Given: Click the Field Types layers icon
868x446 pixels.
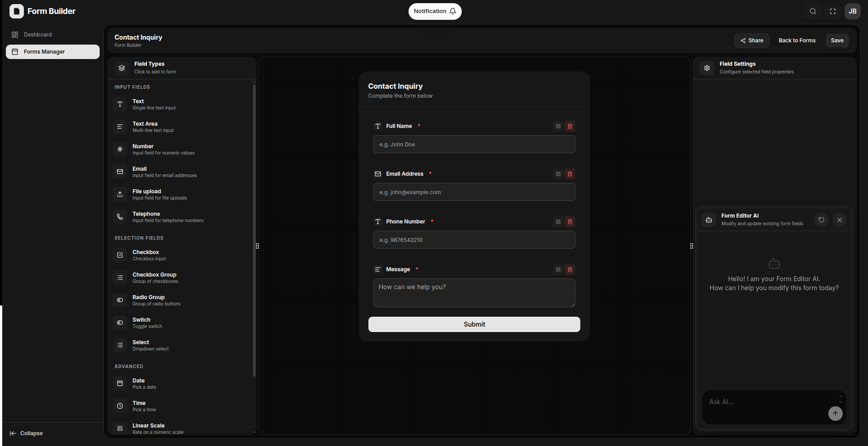Looking at the screenshot, I should 122,68.
